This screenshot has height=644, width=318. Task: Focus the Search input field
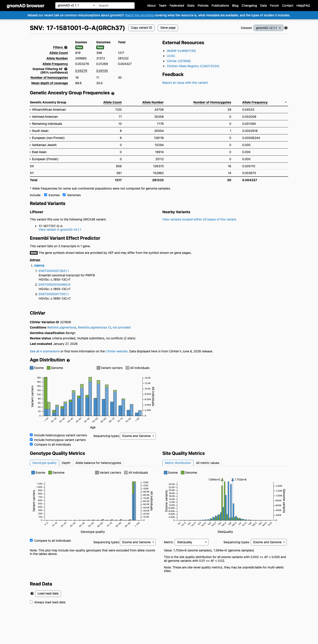coord(116,6)
